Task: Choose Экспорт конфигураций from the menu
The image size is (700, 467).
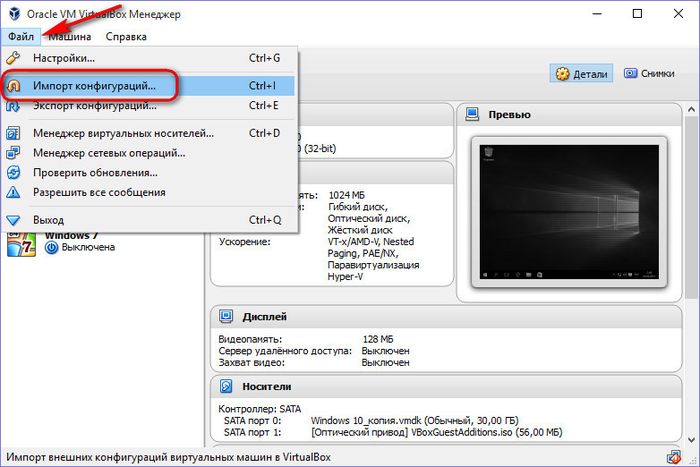Action: 94,106
